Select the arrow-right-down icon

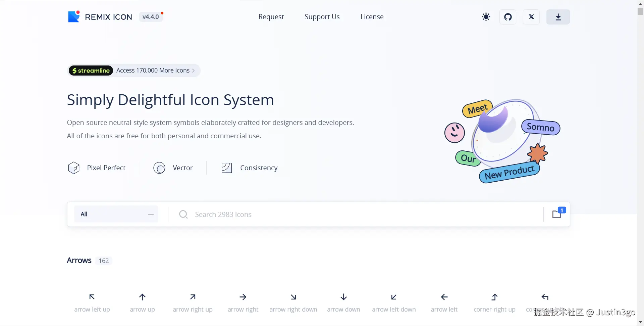pos(293,297)
